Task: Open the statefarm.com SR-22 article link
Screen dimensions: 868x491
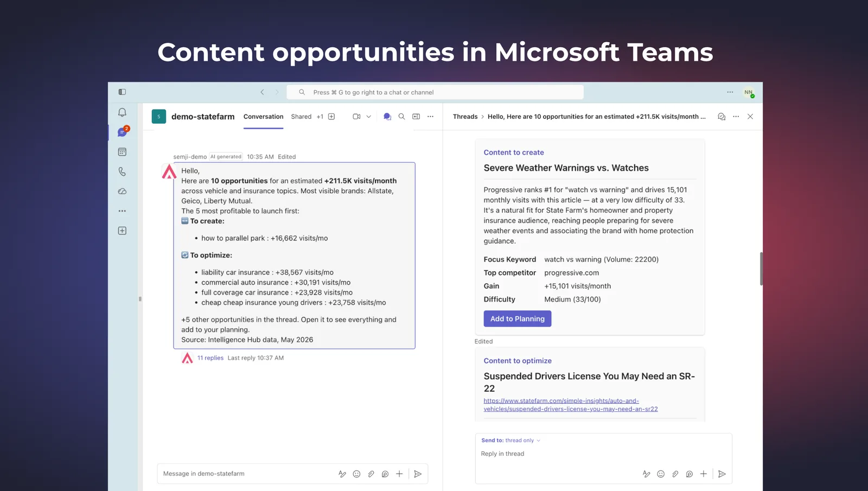Action: 571,405
